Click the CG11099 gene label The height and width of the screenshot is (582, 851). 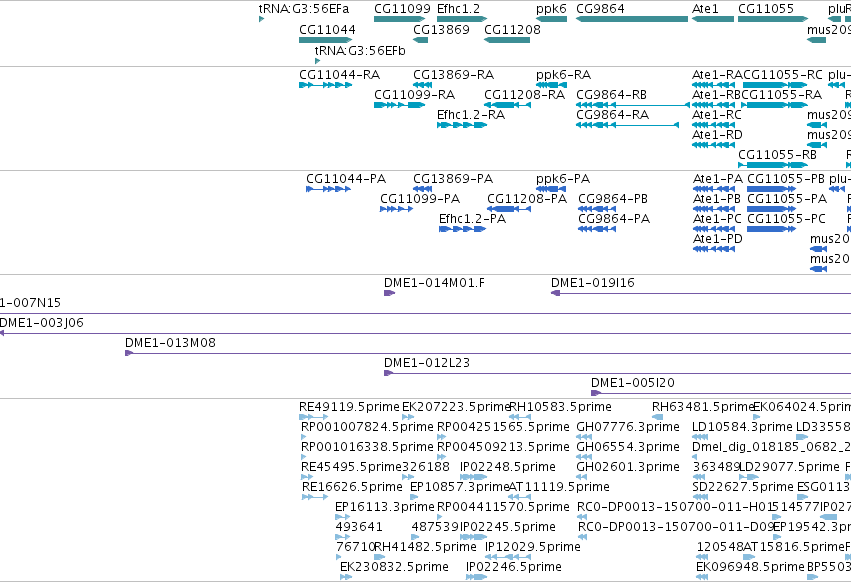[402, 9]
